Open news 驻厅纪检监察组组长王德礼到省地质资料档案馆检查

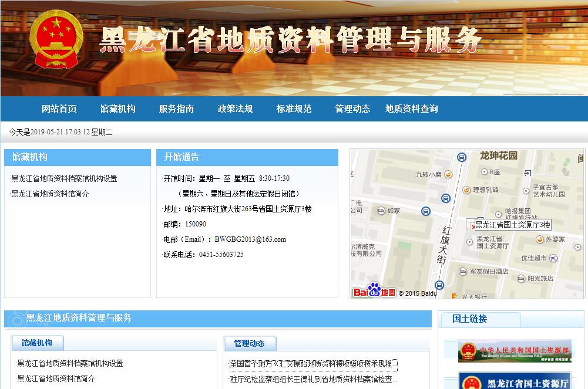(x=314, y=379)
